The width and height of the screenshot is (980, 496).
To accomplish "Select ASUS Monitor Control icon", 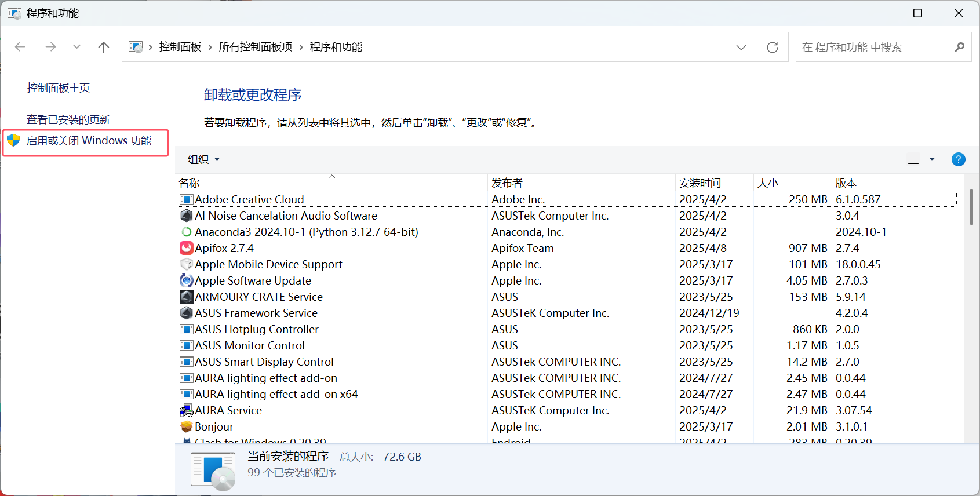I will point(187,345).
